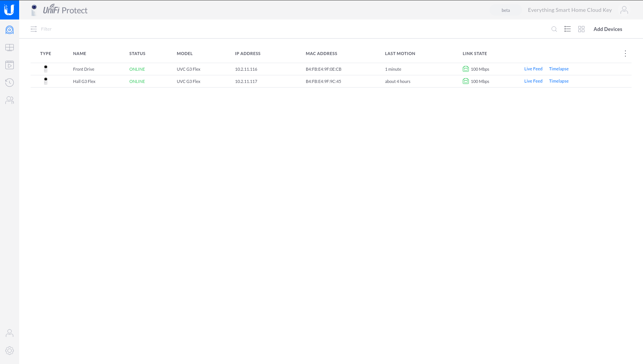Viewport: 643px width, 364px height.
Task: Focus the Filter input field
Action: click(x=46, y=29)
